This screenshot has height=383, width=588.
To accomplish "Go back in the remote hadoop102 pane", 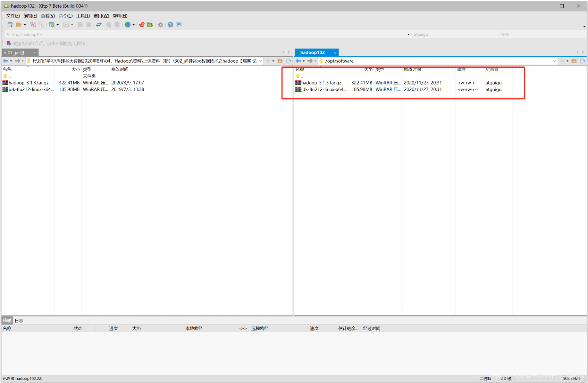I will 298,61.
